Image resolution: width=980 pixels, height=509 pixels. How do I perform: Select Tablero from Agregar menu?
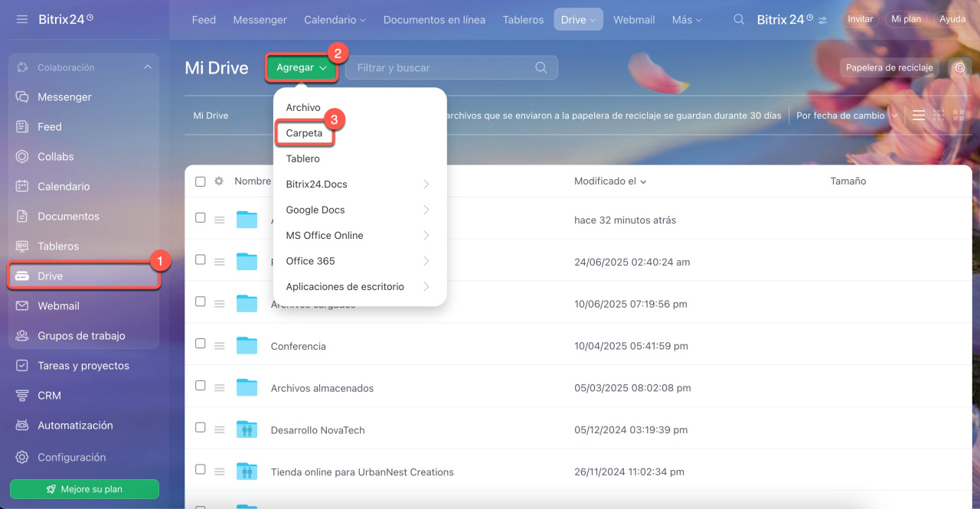pos(302,159)
